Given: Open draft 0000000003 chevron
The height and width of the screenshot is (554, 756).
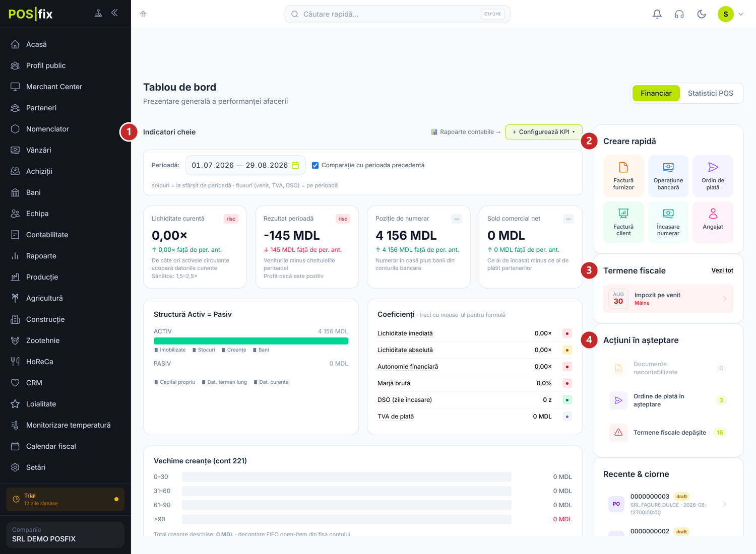Looking at the screenshot, I should pyautogui.click(x=725, y=504).
